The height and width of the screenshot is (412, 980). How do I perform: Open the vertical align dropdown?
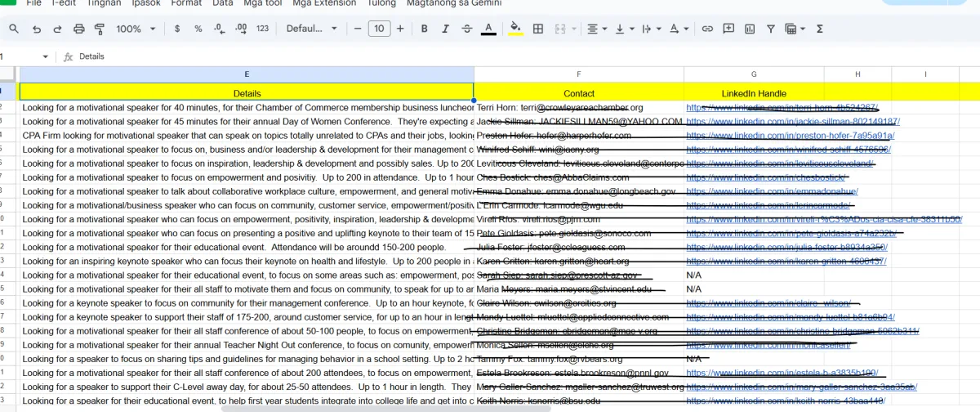[624, 29]
